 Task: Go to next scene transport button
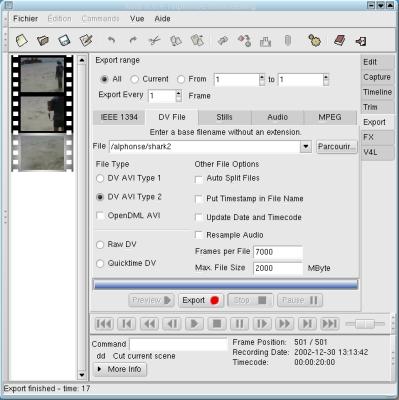pyautogui.click(x=307, y=324)
